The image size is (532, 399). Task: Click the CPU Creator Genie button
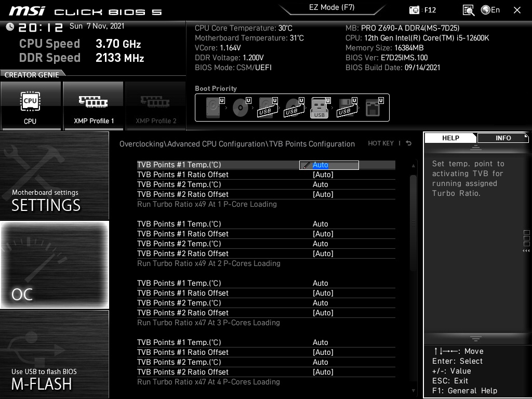31,106
